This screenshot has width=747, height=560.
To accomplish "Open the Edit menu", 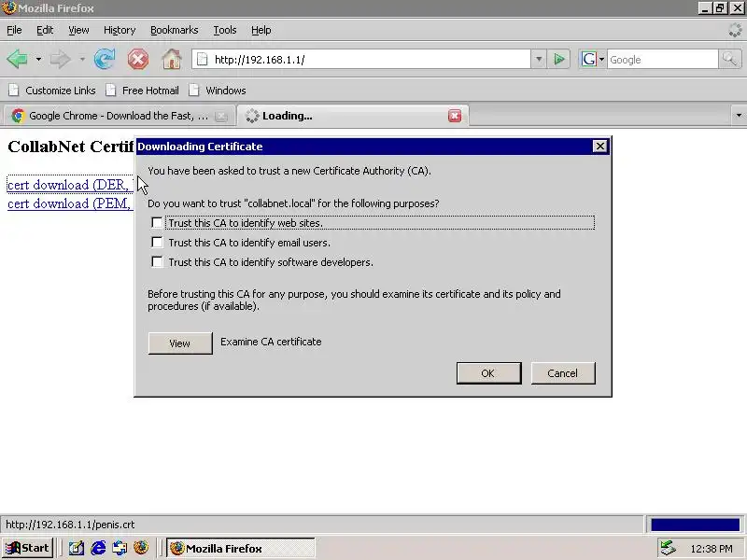I will (x=45, y=30).
